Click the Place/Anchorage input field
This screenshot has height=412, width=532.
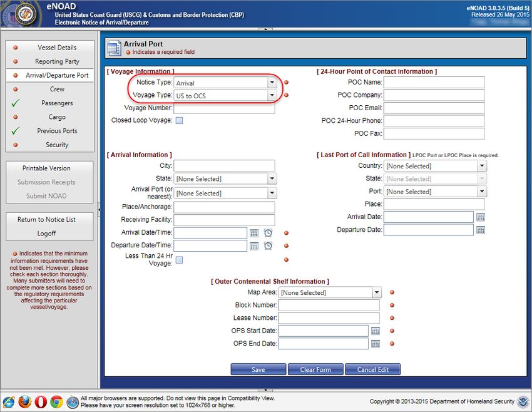click(x=224, y=207)
